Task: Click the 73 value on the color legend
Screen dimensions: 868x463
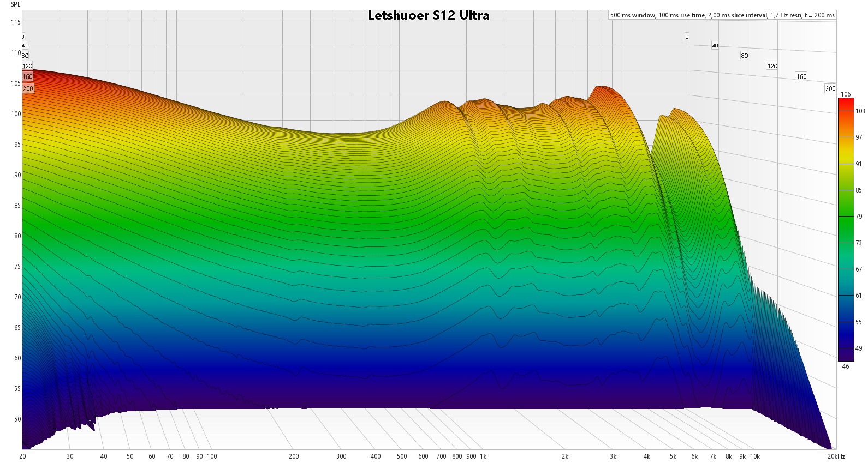Action: coord(859,243)
